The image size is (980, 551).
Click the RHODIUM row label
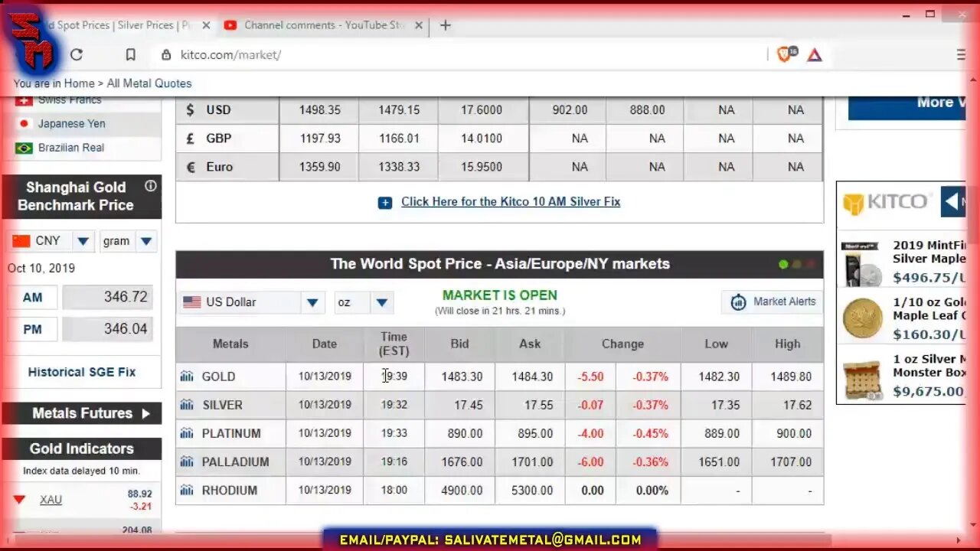tap(229, 490)
